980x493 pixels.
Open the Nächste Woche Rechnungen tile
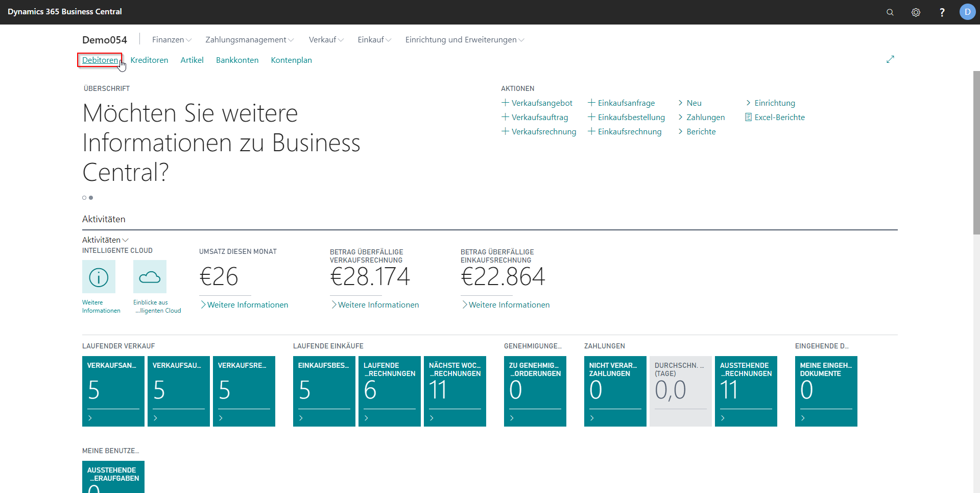(455, 391)
